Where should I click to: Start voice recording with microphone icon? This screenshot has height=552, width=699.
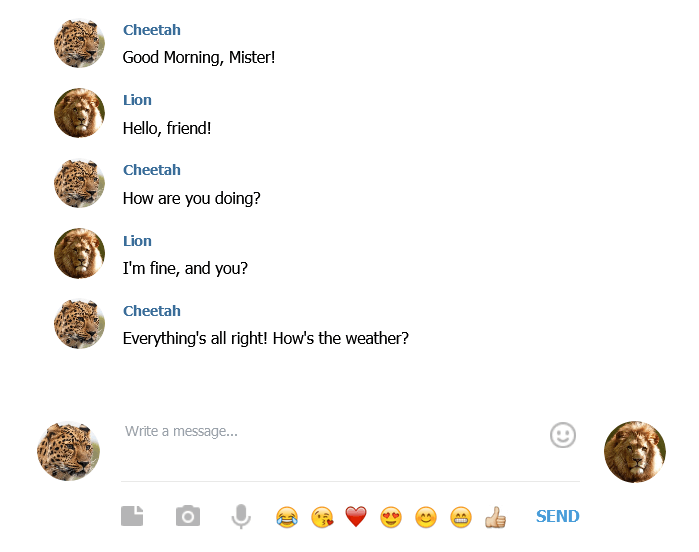(x=241, y=516)
